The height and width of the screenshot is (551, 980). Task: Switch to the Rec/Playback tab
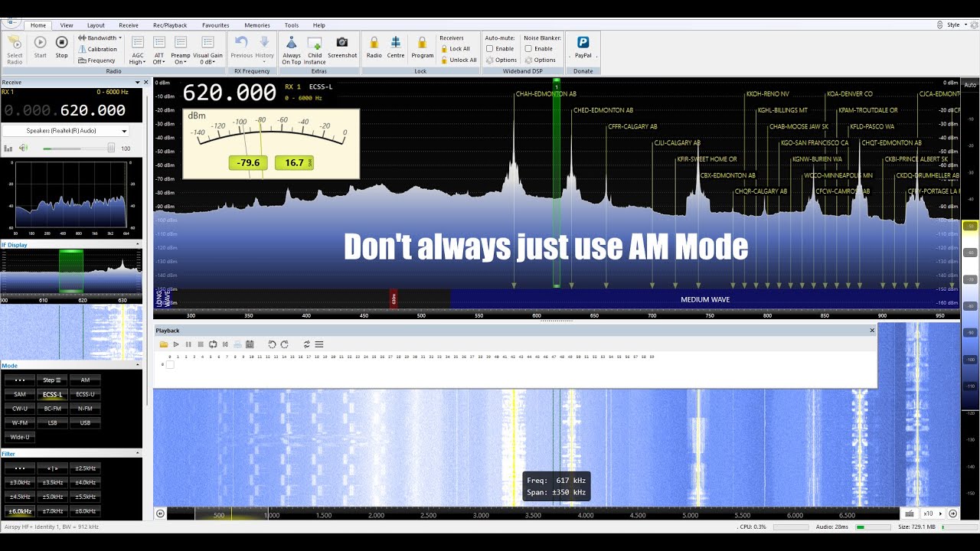(x=170, y=25)
